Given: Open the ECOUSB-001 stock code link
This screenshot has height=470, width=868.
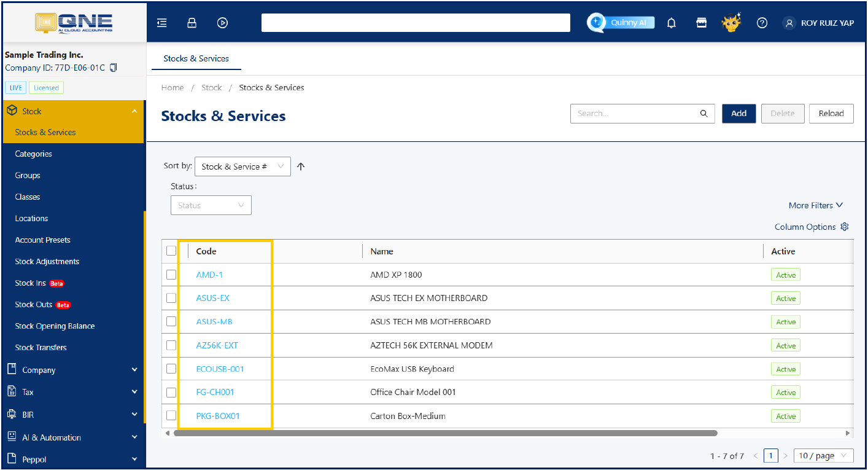Looking at the screenshot, I should [220, 369].
